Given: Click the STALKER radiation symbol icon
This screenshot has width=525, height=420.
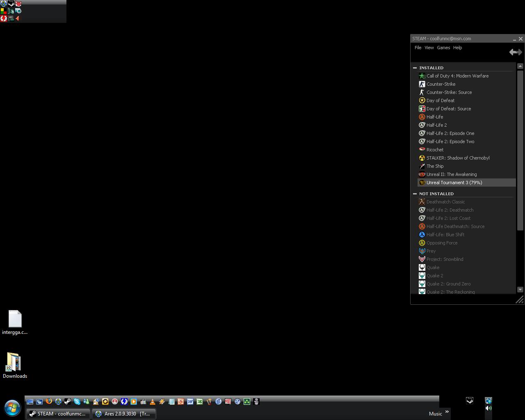Looking at the screenshot, I should pos(422,158).
